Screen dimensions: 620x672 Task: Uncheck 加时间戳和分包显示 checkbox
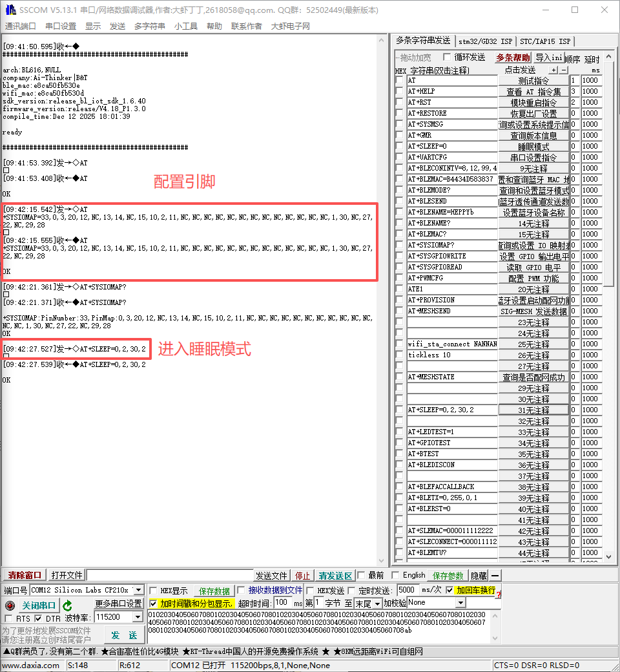154,604
